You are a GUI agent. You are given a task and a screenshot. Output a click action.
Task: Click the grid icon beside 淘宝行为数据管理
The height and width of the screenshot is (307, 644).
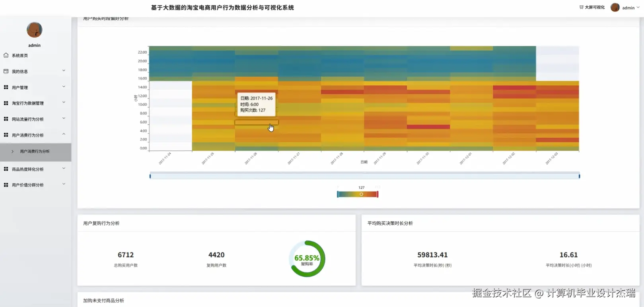click(x=6, y=103)
